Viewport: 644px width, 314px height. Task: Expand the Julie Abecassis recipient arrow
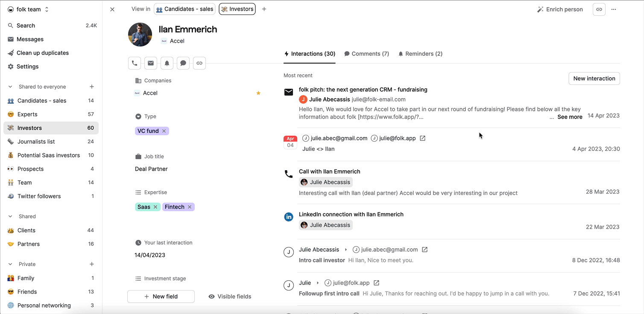[346, 250]
